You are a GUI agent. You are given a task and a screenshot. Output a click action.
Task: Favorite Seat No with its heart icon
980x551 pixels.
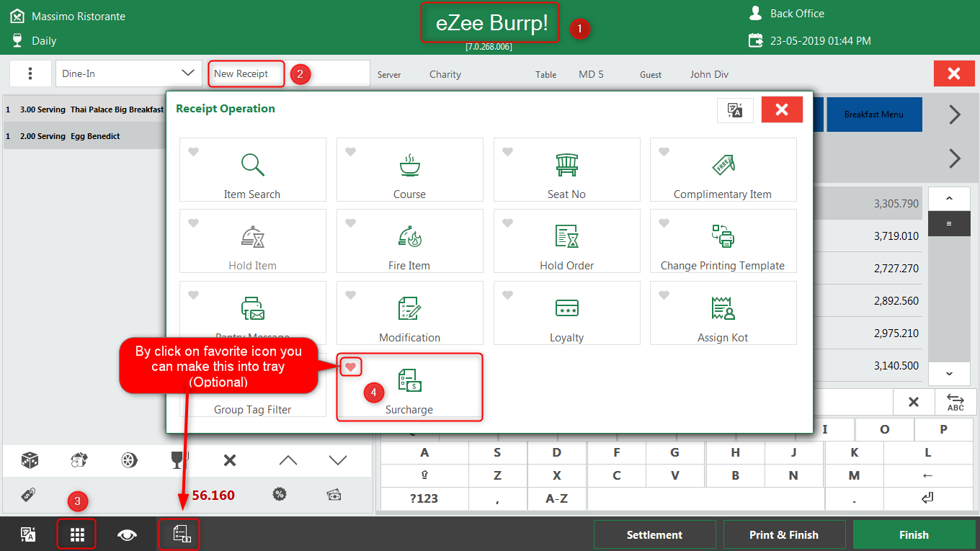(x=507, y=151)
